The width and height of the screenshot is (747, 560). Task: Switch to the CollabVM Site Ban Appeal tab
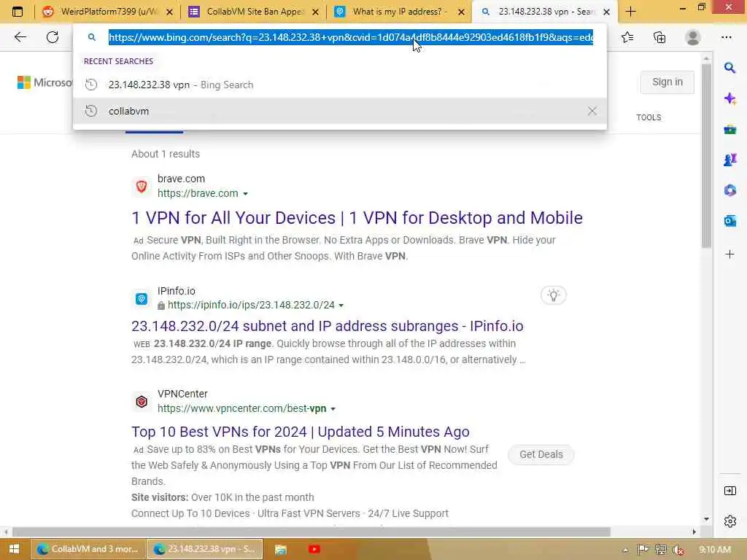coord(253,12)
